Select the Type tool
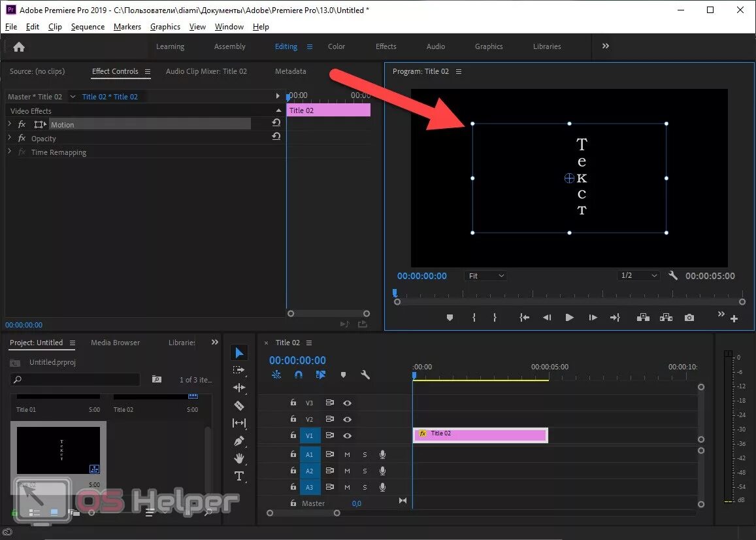The width and height of the screenshot is (756, 540). point(239,477)
